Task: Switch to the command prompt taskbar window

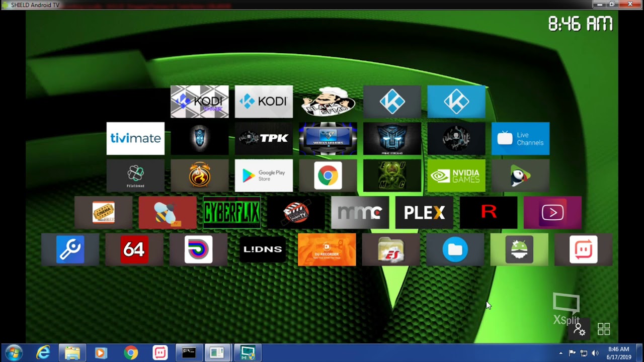Action: 189,353
